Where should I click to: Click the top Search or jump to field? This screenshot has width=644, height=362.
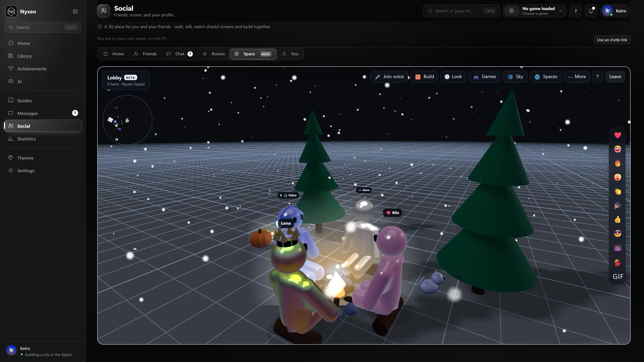[461, 11]
